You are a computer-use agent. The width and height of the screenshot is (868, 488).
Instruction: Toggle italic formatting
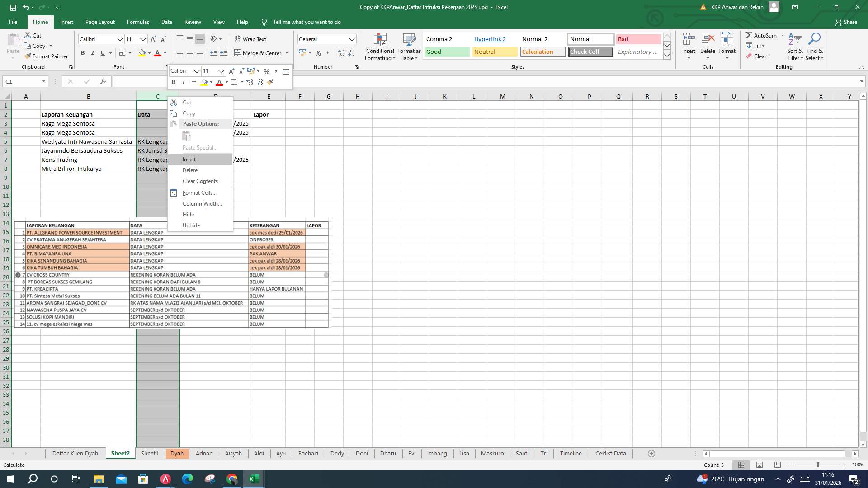(93, 53)
